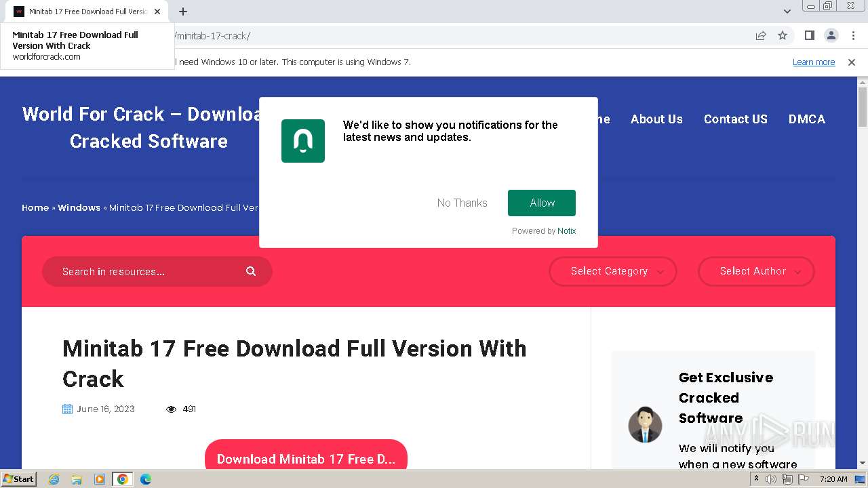Click the article title Minitab 17 Free Download
Screen dimensions: 868x488
294,363
